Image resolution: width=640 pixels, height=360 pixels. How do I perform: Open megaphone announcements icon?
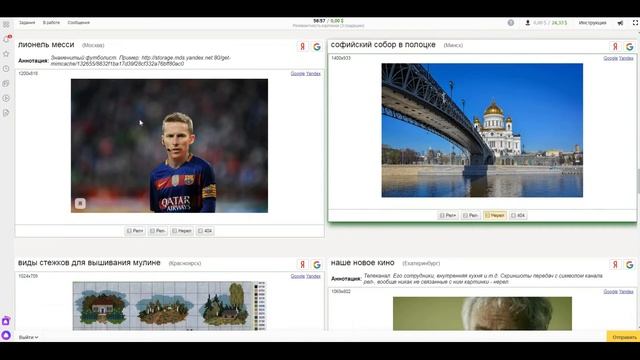coord(620,23)
